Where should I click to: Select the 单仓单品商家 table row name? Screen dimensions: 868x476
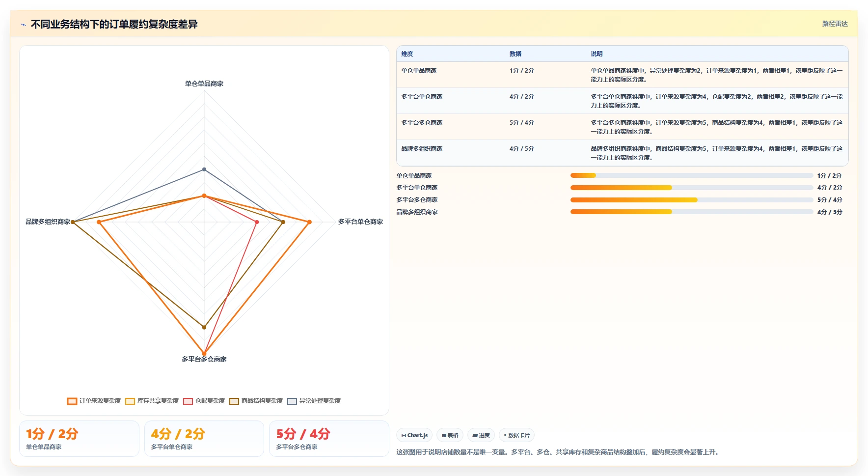tap(419, 71)
